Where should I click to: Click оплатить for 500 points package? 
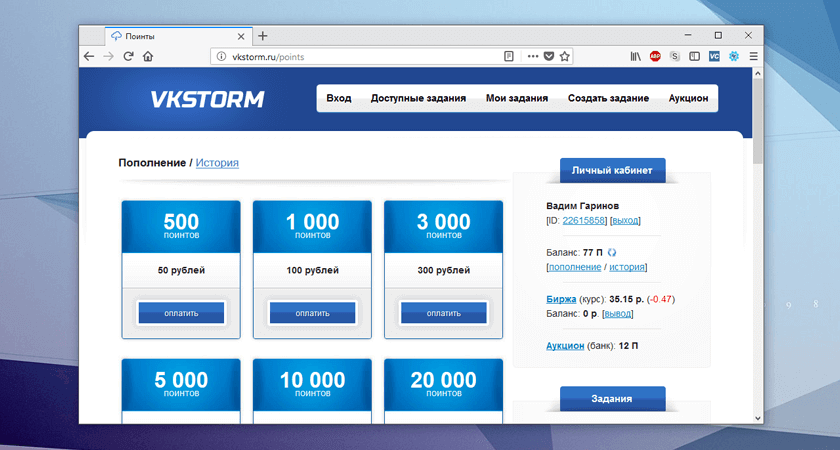tap(181, 313)
